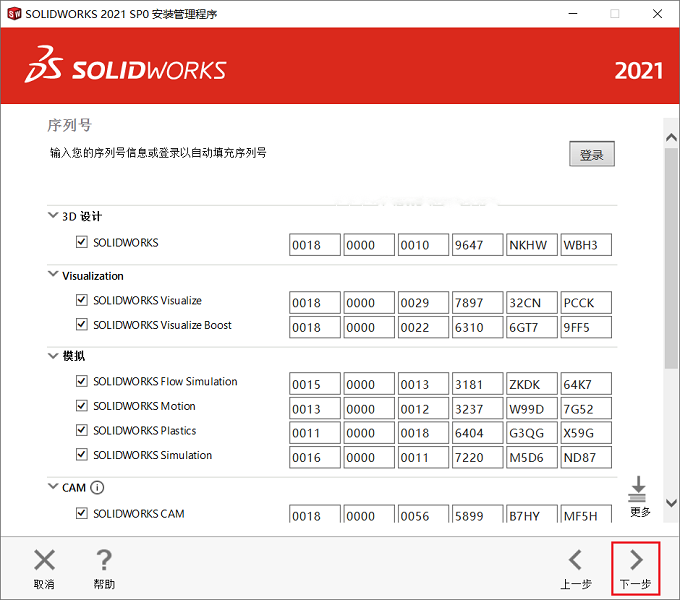Click the 登录 login button

click(592, 154)
